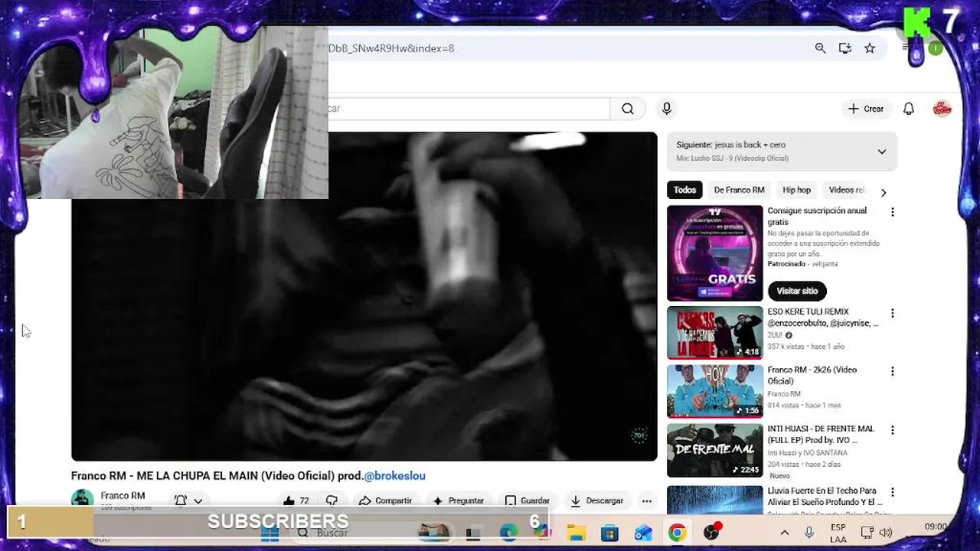Open subscription notification bell dropdown
The height and width of the screenshot is (551, 980).
click(x=188, y=500)
